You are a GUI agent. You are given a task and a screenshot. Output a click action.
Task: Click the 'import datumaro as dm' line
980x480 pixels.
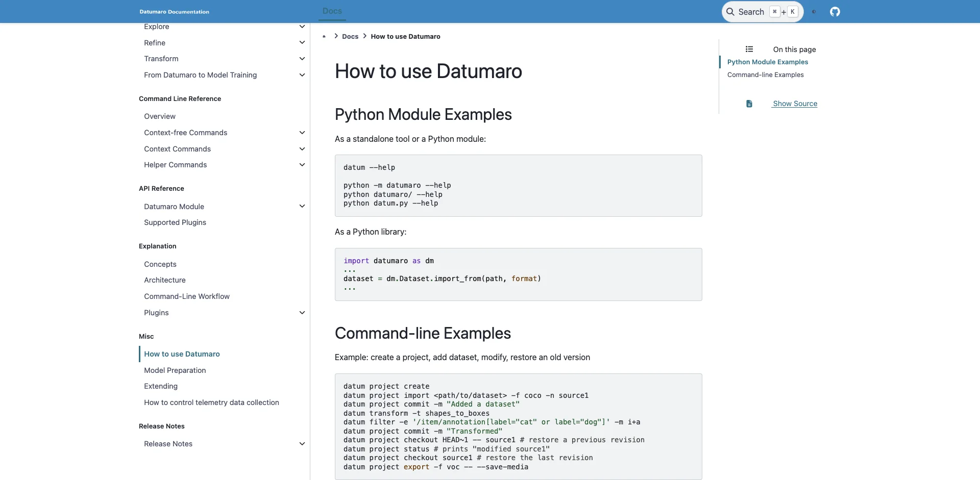[x=388, y=261]
